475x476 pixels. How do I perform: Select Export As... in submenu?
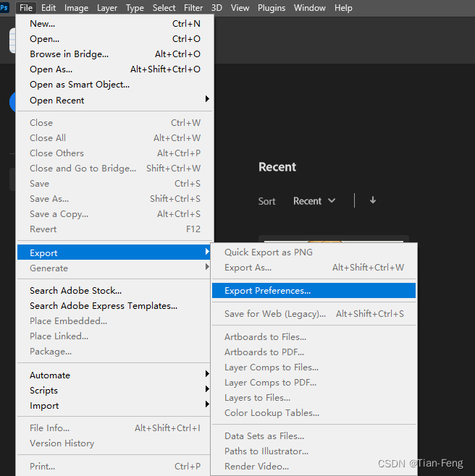click(314, 268)
